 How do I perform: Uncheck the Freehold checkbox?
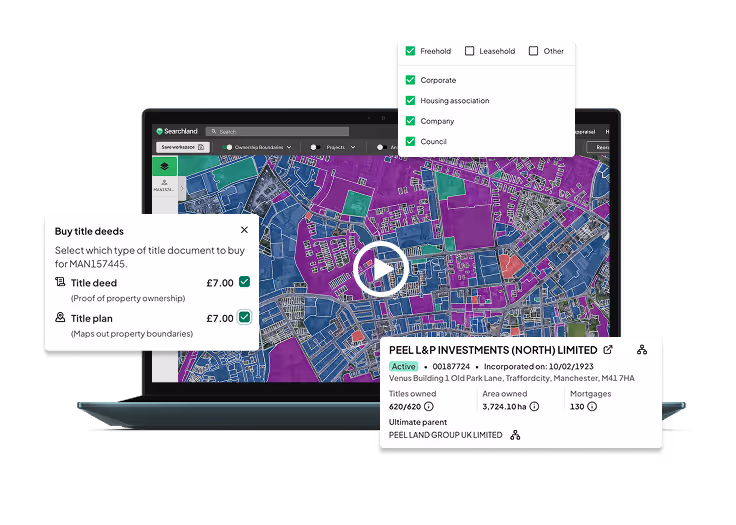pyautogui.click(x=410, y=51)
